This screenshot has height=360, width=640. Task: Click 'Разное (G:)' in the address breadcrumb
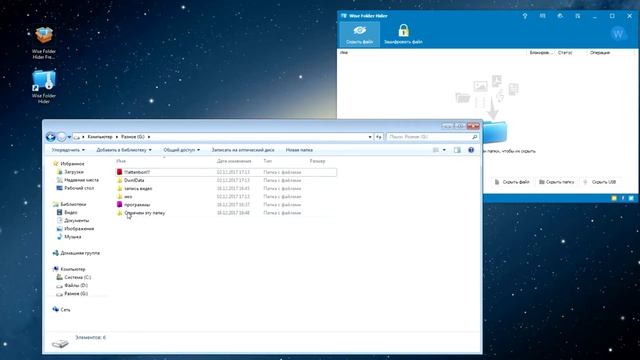(x=133, y=137)
